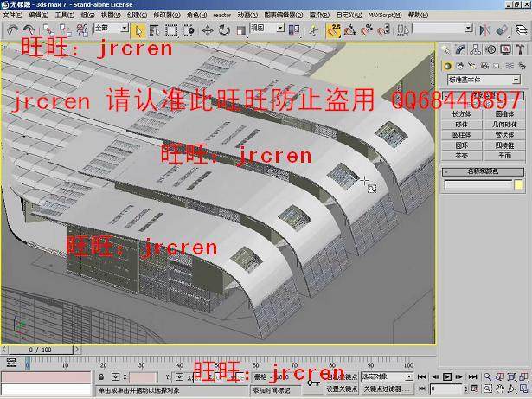Open the MAXScript(M) menu
The height and width of the screenshot is (399, 532).
[385, 16]
